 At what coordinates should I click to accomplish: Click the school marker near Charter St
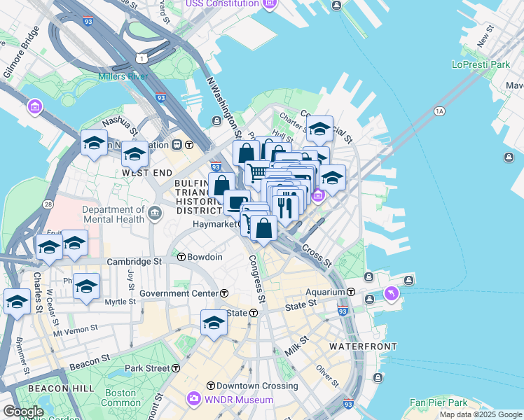click(x=319, y=129)
